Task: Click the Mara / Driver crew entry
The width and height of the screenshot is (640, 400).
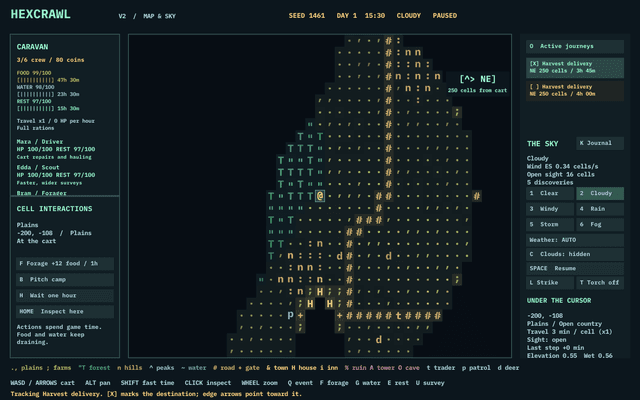Action: click(56, 149)
